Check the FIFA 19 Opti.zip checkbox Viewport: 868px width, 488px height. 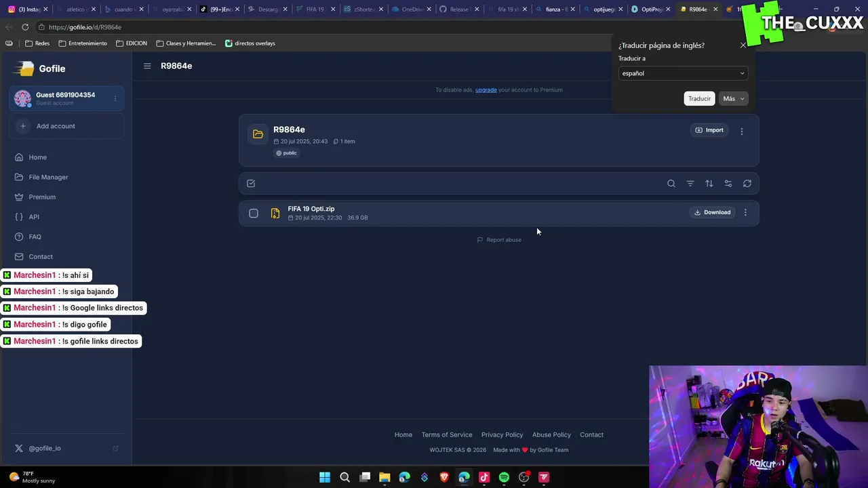(254, 213)
